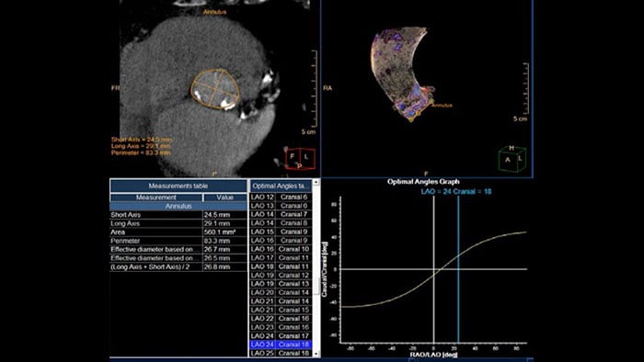644x362 pixels.
Task: Click the up arrow of angles table scrollbar
Action: (x=316, y=182)
